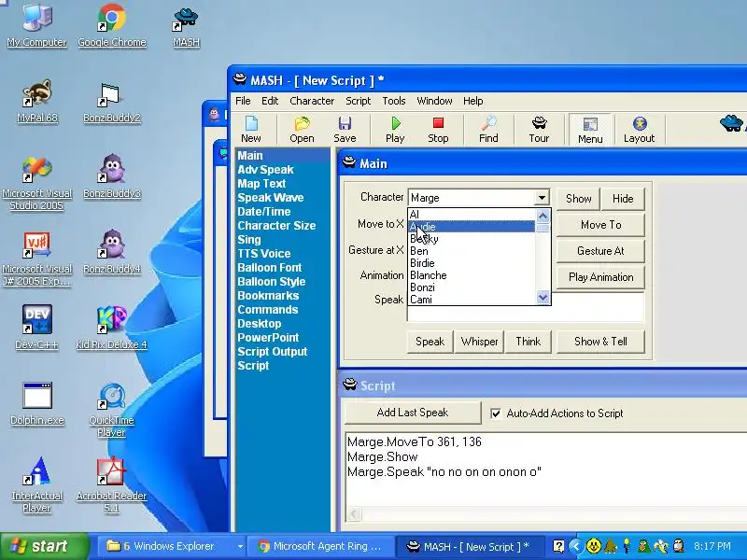Select Microsoft Visual J# 2005 icon
This screenshot has width=747, height=560.
coord(36,259)
